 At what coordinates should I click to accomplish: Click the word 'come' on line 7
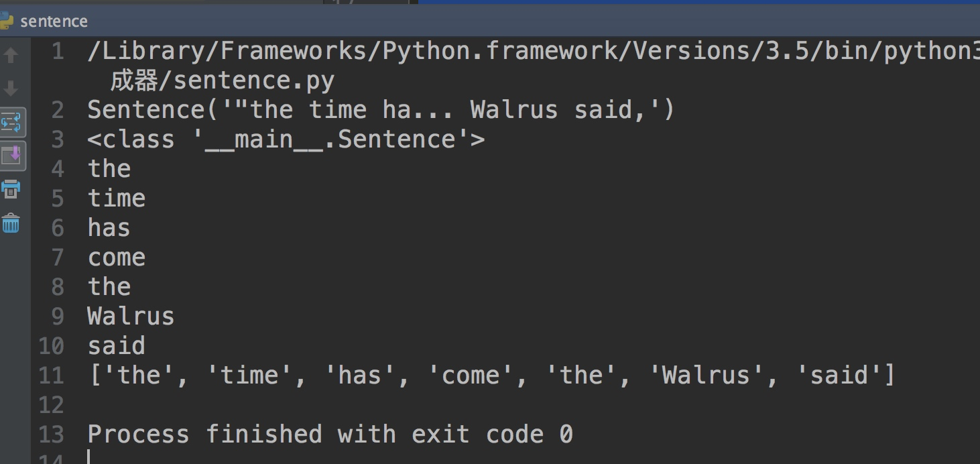(116, 257)
